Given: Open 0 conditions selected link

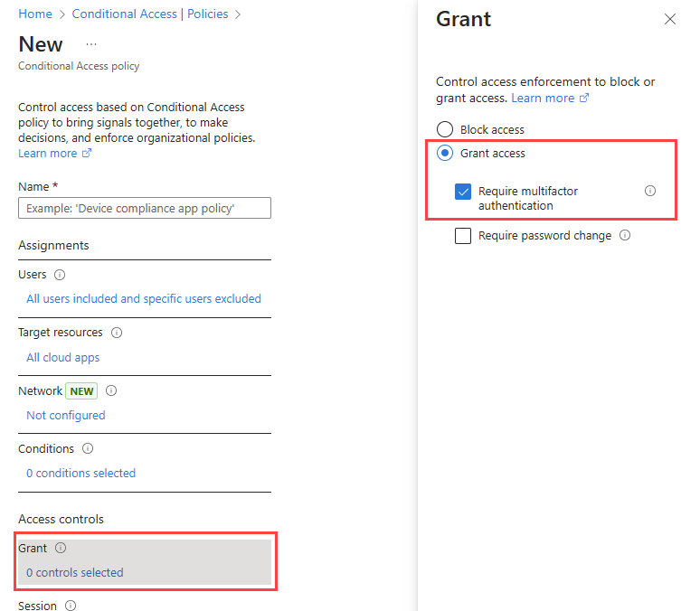Looking at the screenshot, I should click(x=80, y=473).
